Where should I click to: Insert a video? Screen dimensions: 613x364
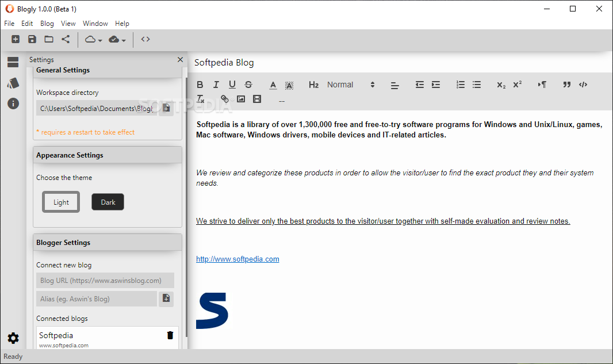coord(257,99)
